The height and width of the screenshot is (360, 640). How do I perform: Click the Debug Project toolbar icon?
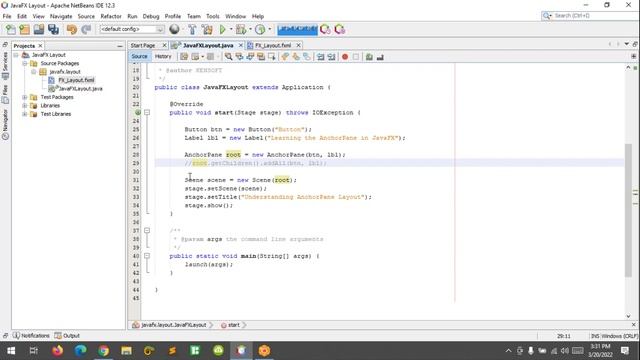point(241,29)
